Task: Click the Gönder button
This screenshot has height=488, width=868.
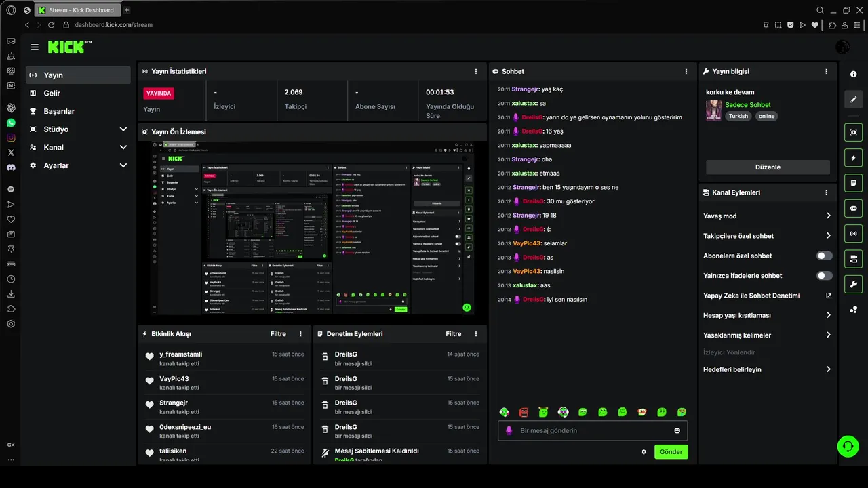Action: click(x=671, y=452)
